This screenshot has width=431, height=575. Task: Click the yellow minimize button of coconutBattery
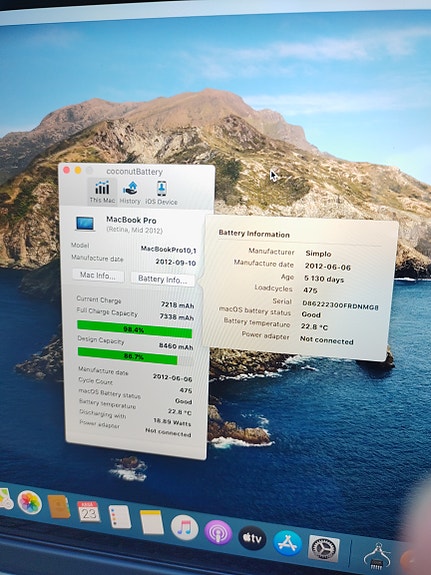pos(78,170)
